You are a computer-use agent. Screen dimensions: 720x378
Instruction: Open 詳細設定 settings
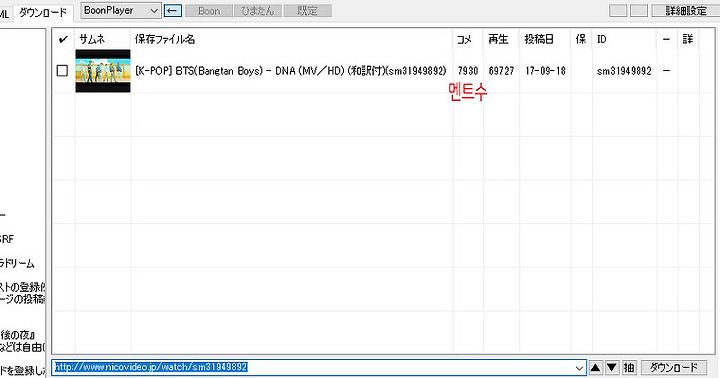pos(686,11)
